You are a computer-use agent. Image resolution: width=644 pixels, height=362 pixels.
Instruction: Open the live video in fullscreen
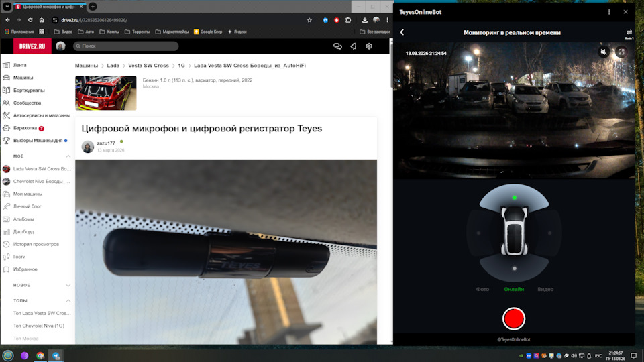click(x=621, y=52)
